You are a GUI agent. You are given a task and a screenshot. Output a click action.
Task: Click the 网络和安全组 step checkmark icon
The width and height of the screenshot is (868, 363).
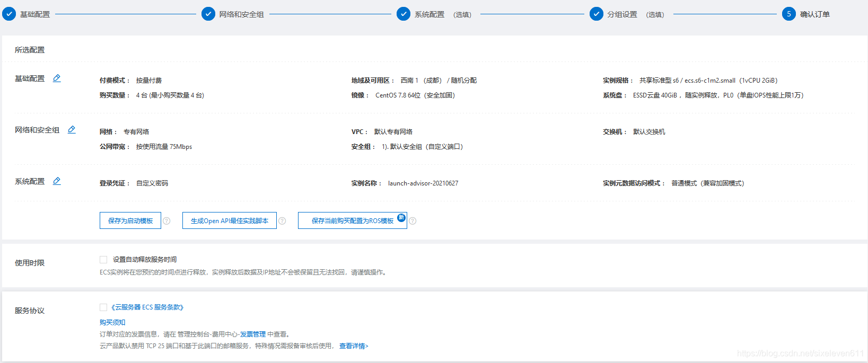[208, 14]
